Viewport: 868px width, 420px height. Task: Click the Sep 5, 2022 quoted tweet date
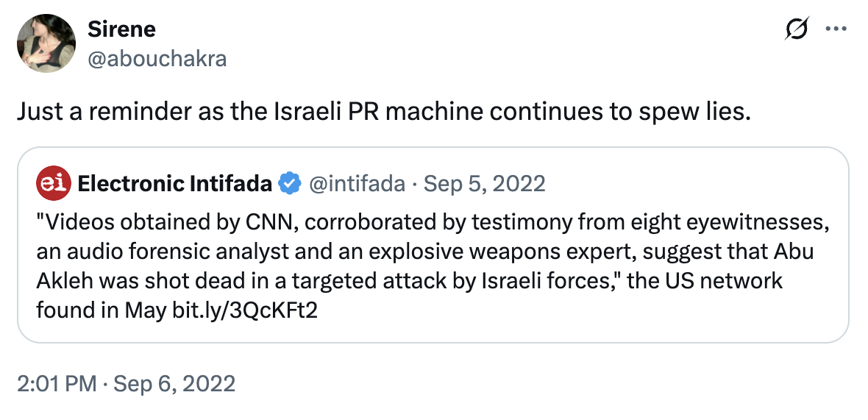click(485, 183)
